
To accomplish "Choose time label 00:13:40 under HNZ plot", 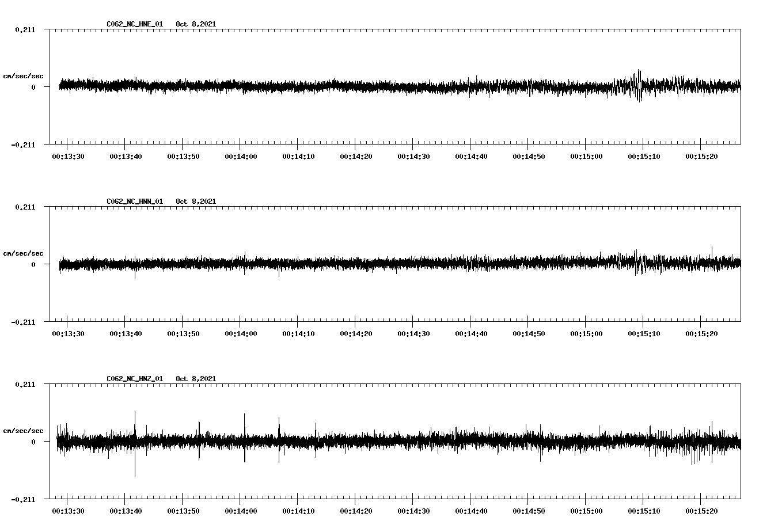I will pyautogui.click(x=126, y=511).
